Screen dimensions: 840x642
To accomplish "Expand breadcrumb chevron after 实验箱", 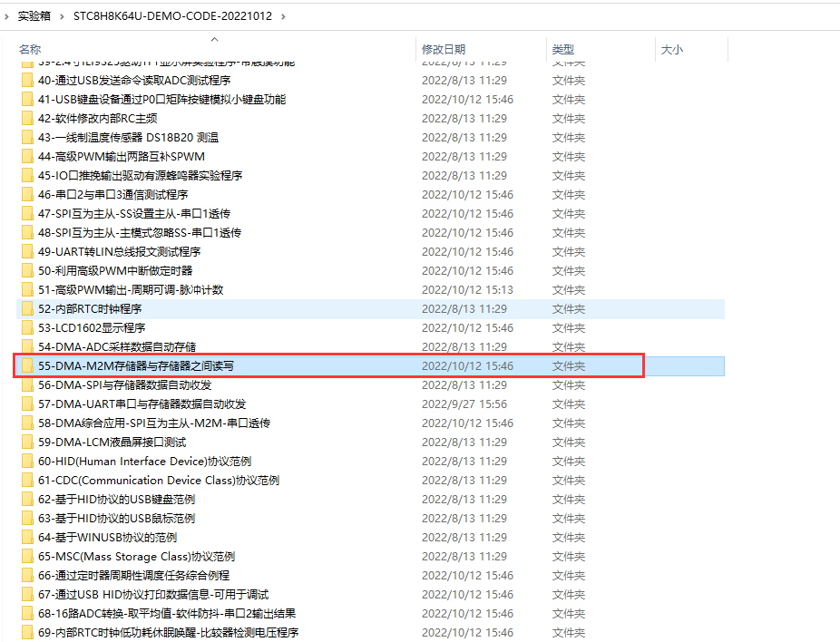I will tap(62, 16).
